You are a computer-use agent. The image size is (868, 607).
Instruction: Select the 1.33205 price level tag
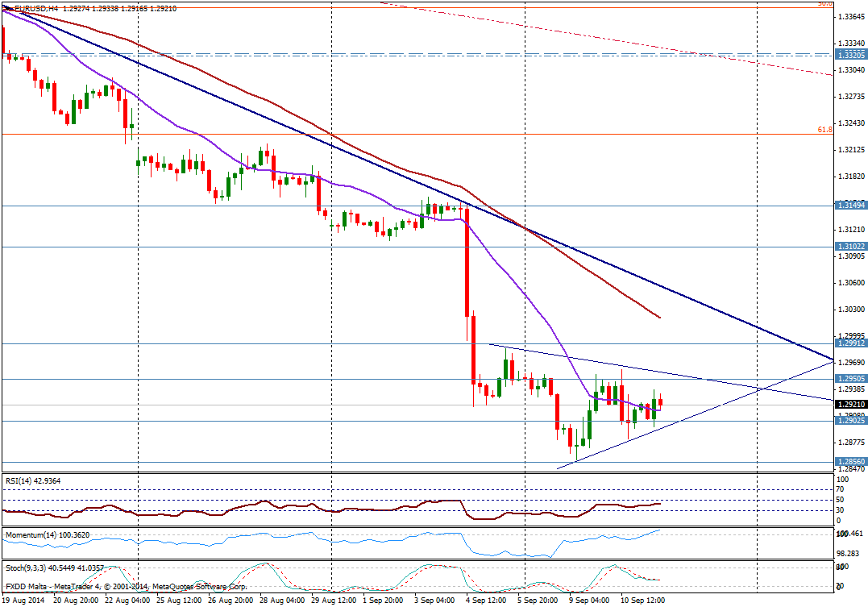(x=850, y=55)
